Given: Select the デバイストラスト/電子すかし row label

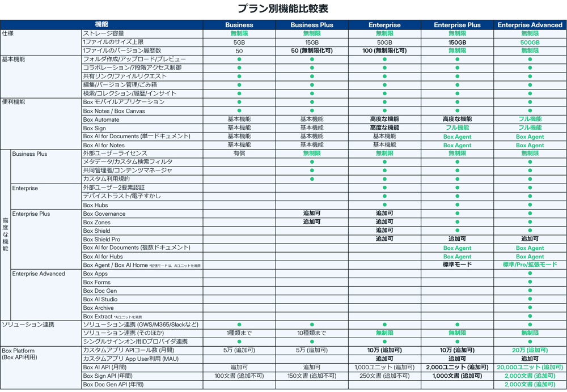Looking at the screenshot, I should (x=122, y=196).
